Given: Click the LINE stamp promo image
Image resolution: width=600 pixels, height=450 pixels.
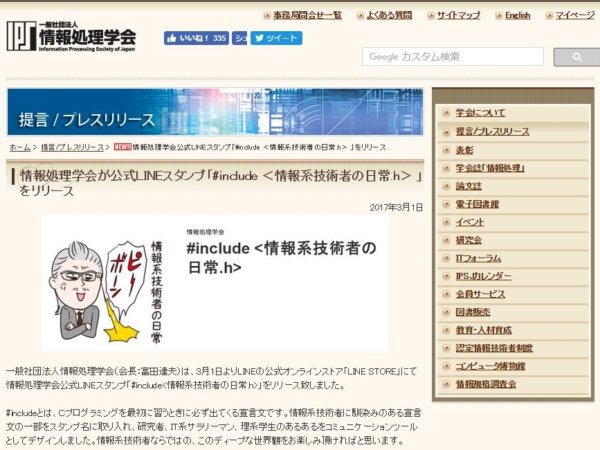Looking at the screenshot, I should (215, 283).
